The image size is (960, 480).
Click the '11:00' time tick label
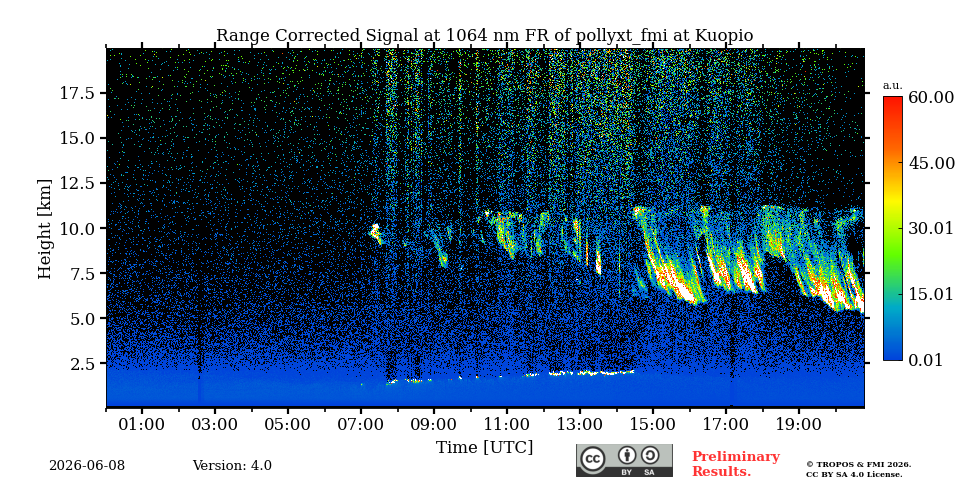pos(507,424)
